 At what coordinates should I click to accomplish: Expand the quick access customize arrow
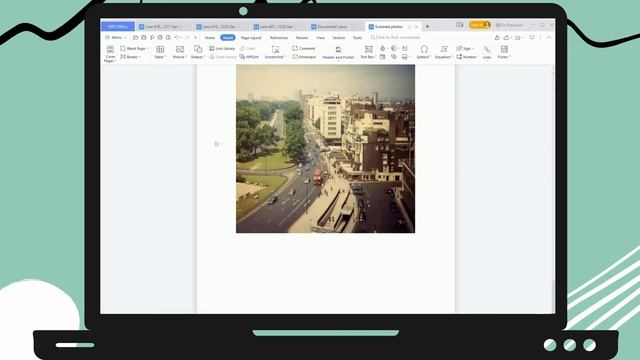coord(196,38)
